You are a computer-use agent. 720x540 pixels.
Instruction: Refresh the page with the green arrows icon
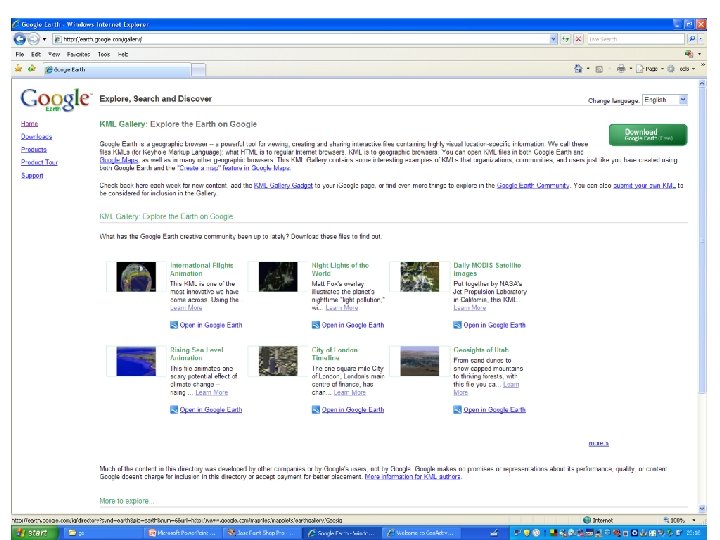coord(566,39)
